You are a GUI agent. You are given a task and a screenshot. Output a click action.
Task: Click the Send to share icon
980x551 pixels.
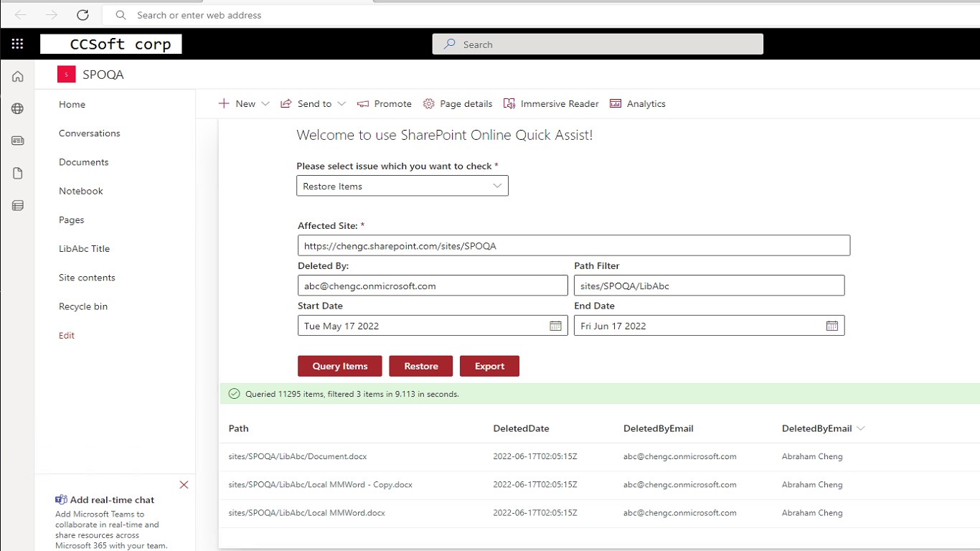286,104
